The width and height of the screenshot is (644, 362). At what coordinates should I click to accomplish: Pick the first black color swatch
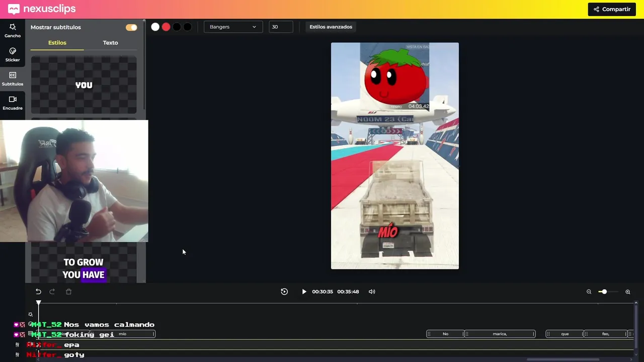click(x=177, y=27)
